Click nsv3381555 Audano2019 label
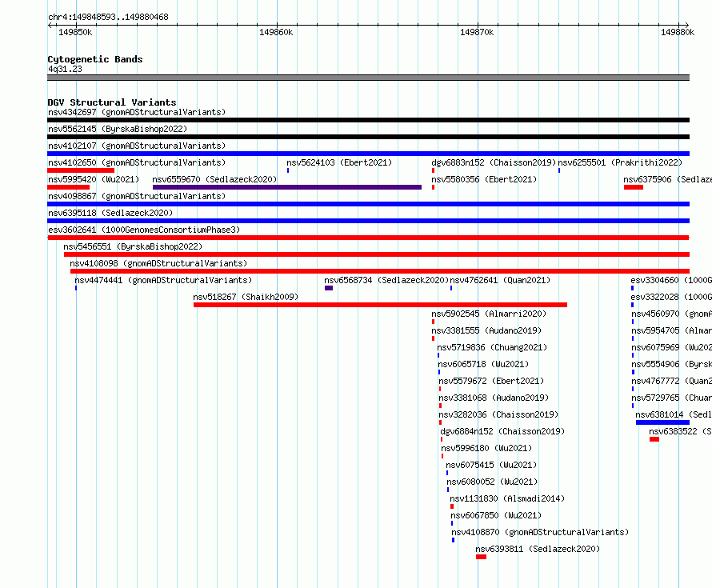The image size is (712, 588). 486,330
